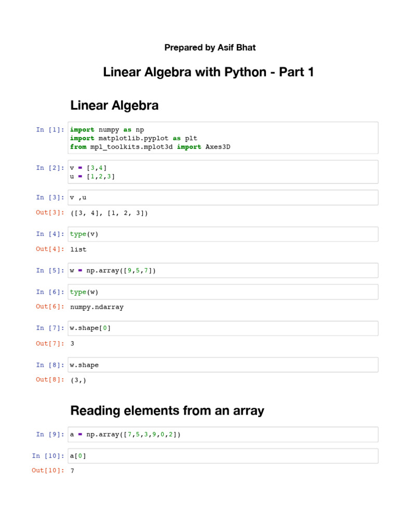Click code cell 'w.shape[0]'
Screen dimensions: 399x532
[x=223, y=328]
